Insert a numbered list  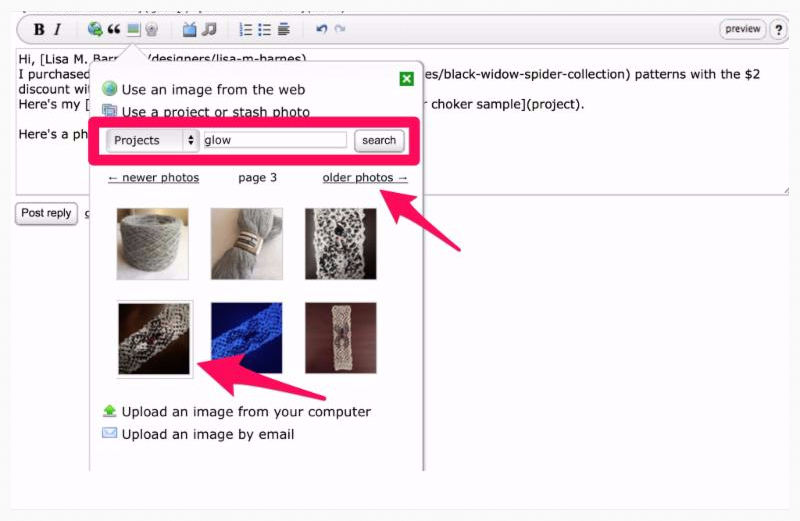pyautogui.click(x=246, y=29)
